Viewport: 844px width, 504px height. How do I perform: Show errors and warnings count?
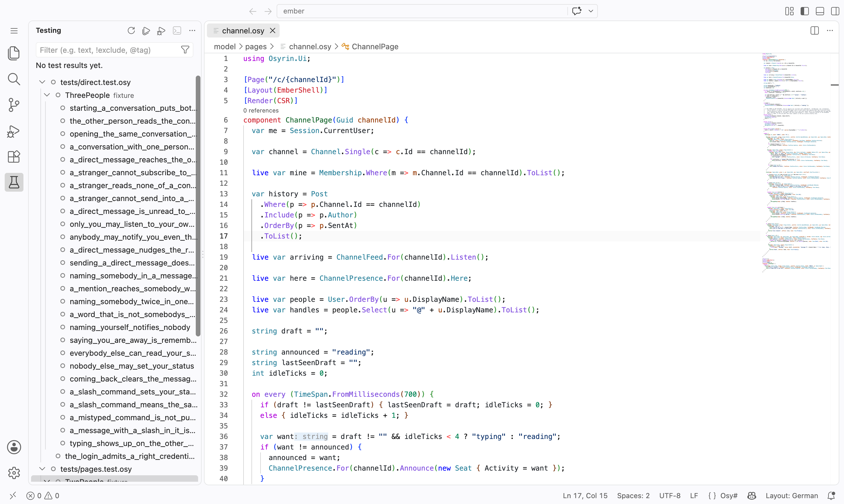click(x=43, y=496)
